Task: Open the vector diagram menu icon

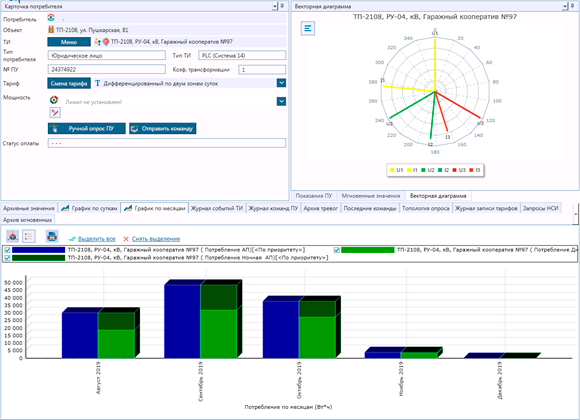Action: 308,28
